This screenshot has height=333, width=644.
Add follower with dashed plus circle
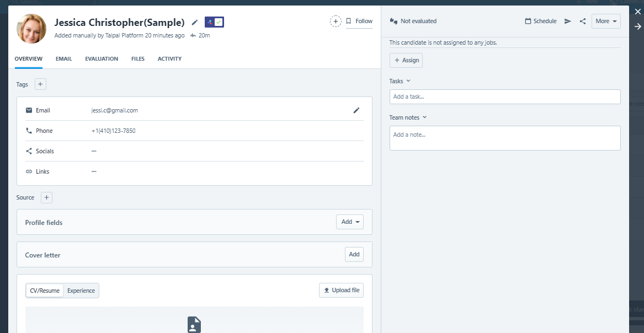[x=336, y=22]
